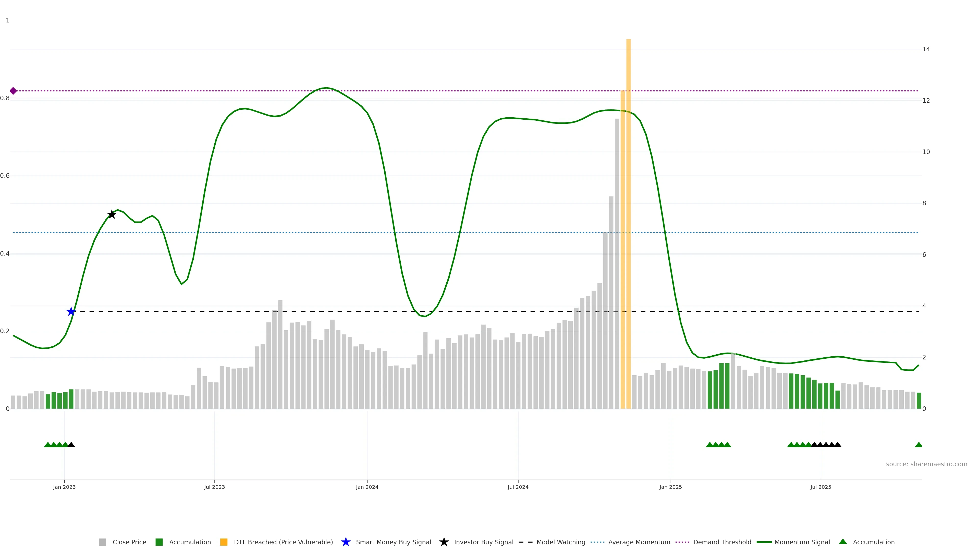Screen dimensions: 980x551
Task: Click the blue Smart Money Buy star on chart
Action: point(71,312)
